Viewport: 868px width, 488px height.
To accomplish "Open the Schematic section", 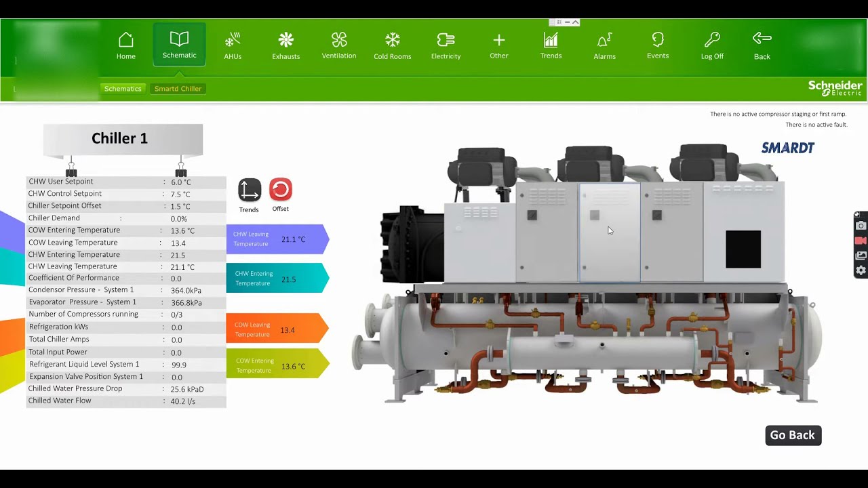I will pos(179,45).
